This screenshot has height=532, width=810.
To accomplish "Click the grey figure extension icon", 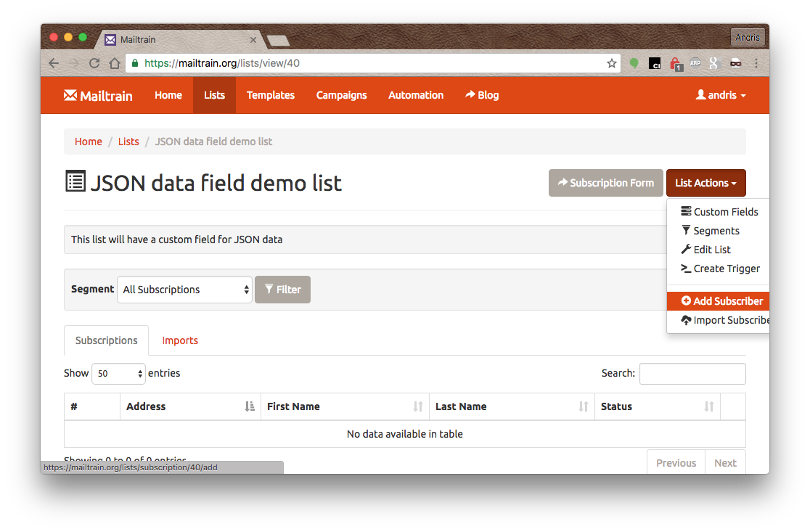I will click(714, 64).
